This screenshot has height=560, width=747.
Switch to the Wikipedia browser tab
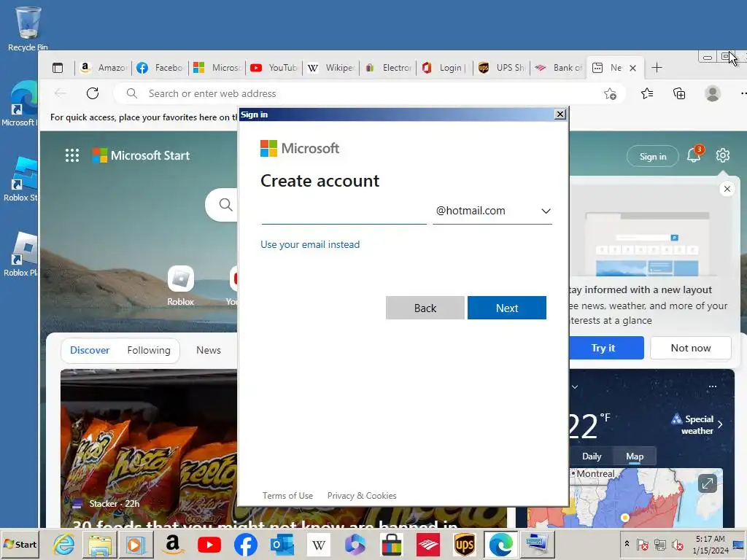[x=330, y=68]
